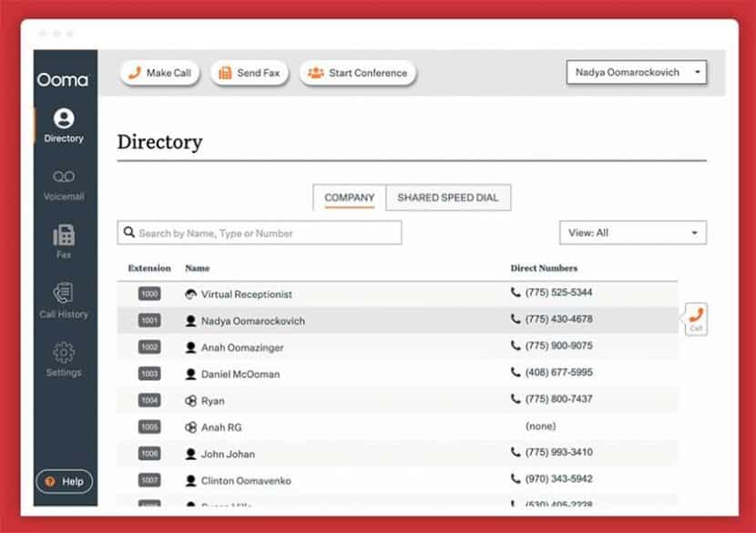The width and height of the screenshot is (756, 533).
Task: Open the Help button
Action: click(64, 481)
